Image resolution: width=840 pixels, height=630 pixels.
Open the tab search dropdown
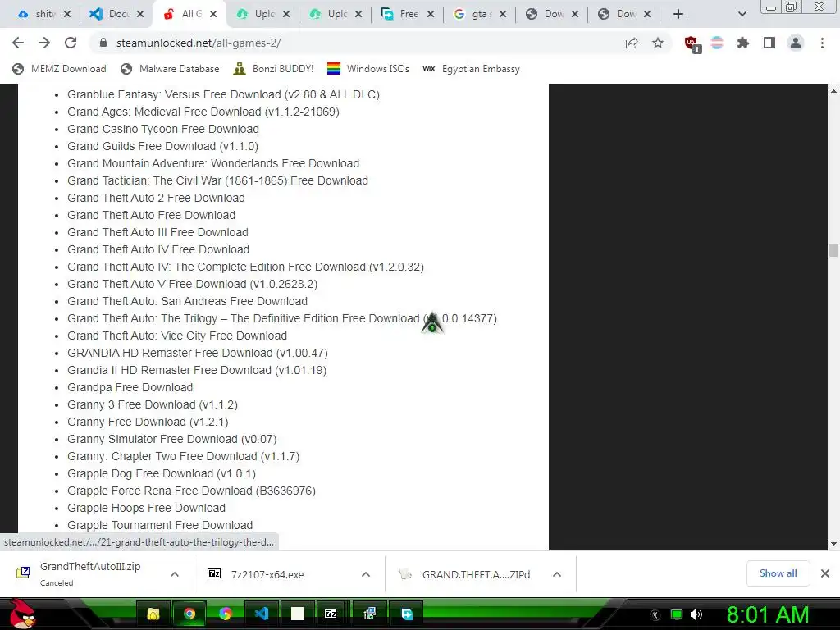pos(742,14)
